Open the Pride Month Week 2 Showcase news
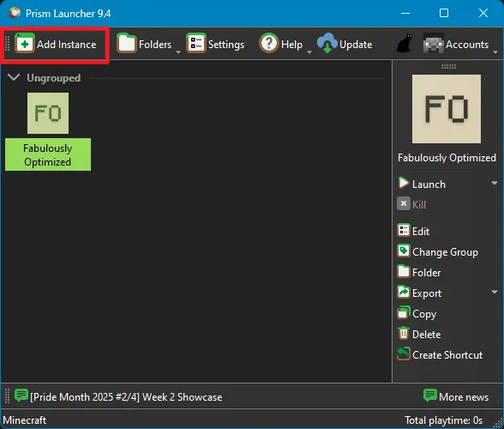 pos(118,396)
